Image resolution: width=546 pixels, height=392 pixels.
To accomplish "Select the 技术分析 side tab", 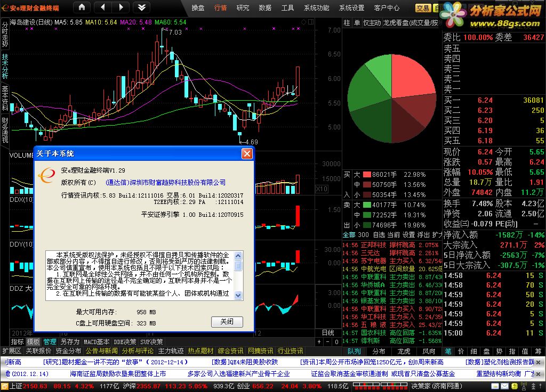I will click(x=5, y=66).
